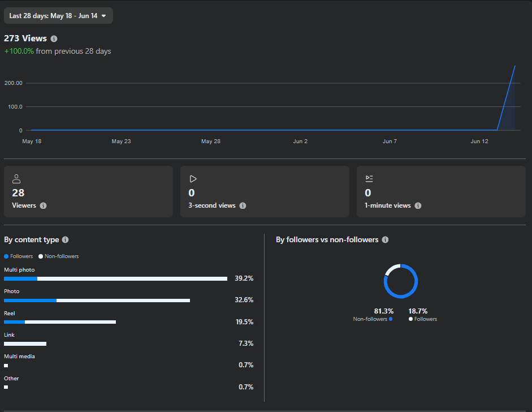Click the 19.5% Reel percentage
The height and width of the screenshot is (412, 532).
tap(245, 322)
